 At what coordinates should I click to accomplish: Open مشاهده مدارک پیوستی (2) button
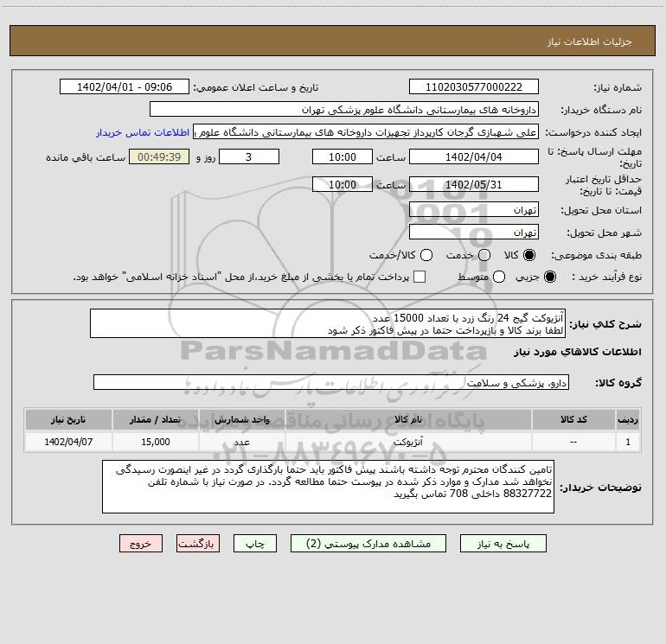[x=368, y=544]
